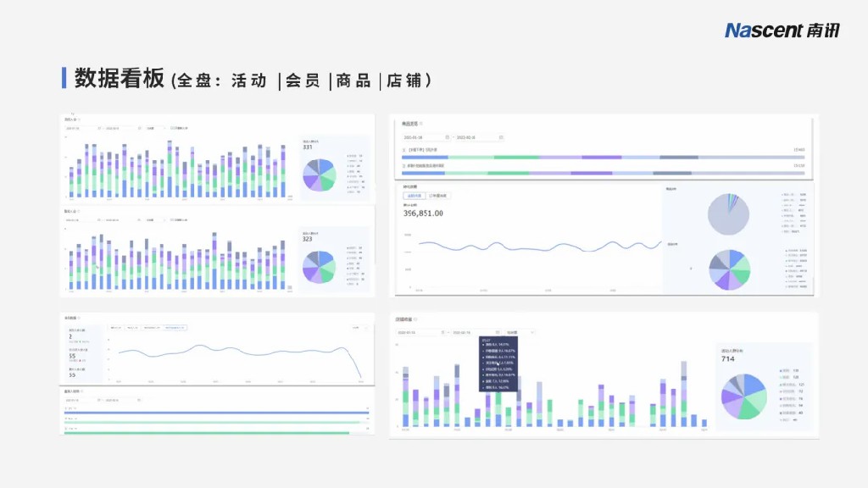Image resolution: width=868 pixels, height=488 pixels.
Task: Select the second tab above the bottom-left line chart
Action: [x=132, y=328]
